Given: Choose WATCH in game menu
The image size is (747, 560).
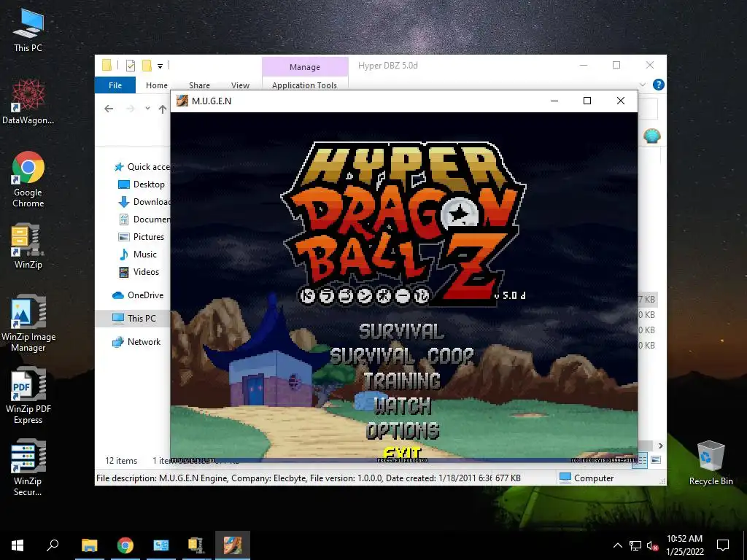Looking at the screenshot, I should [403, 405].
